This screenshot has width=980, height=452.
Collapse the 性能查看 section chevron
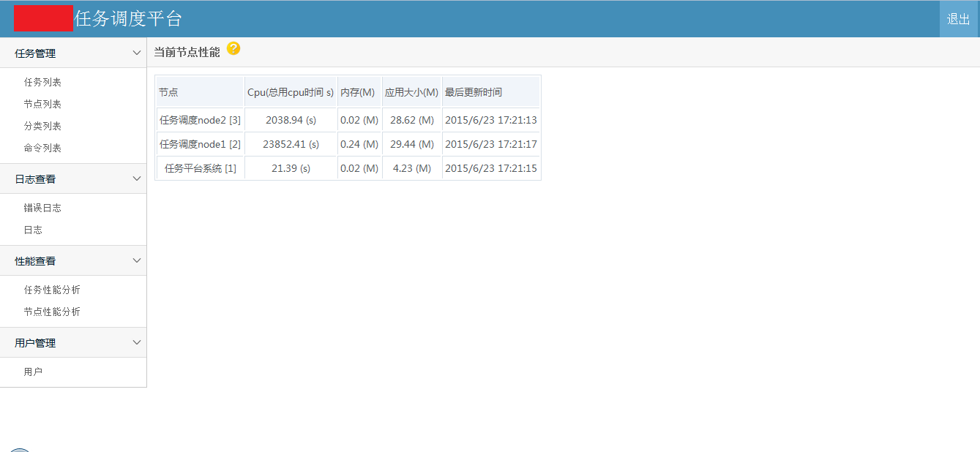137,260
